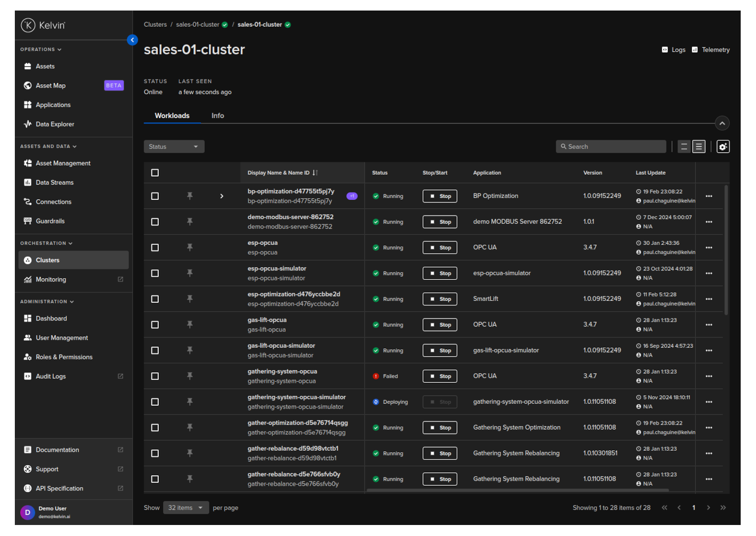
Task: Expand the bp-optimization workload row
Action: (x=222, y=196)
